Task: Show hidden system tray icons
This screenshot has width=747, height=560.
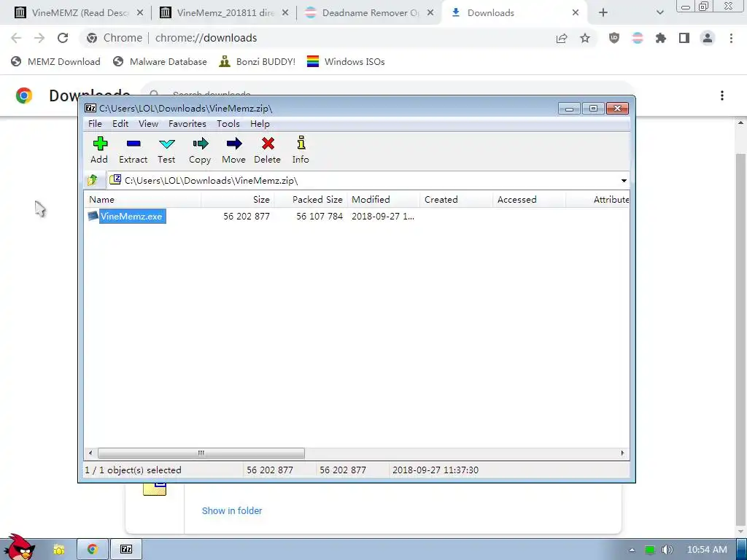Action: pyautogui.click(x=632, y=550)
